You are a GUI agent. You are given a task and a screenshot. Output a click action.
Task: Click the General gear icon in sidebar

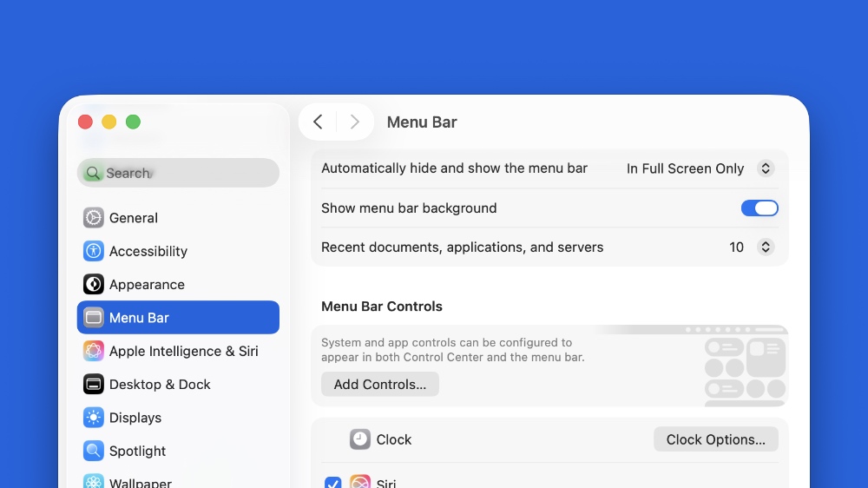point(94,218)
